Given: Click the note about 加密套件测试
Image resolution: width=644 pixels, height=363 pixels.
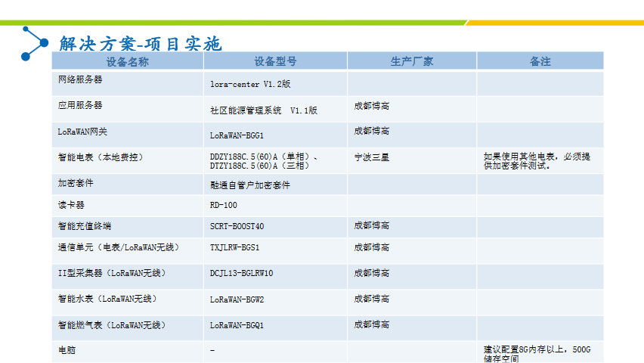Looking at the screenshot, I should pyautogui.click(x=537, y=161).
